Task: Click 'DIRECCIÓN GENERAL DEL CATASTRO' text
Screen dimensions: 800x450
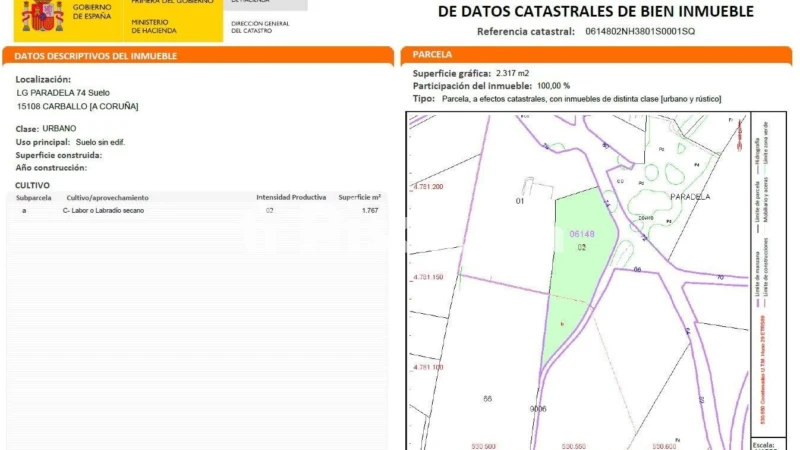Action: 260,27
